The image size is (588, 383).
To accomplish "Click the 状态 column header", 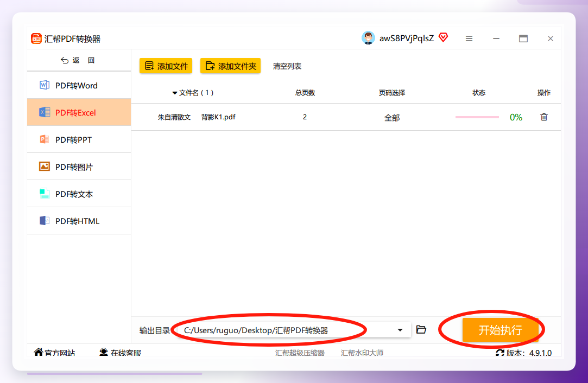I will (x=479, y=93).
